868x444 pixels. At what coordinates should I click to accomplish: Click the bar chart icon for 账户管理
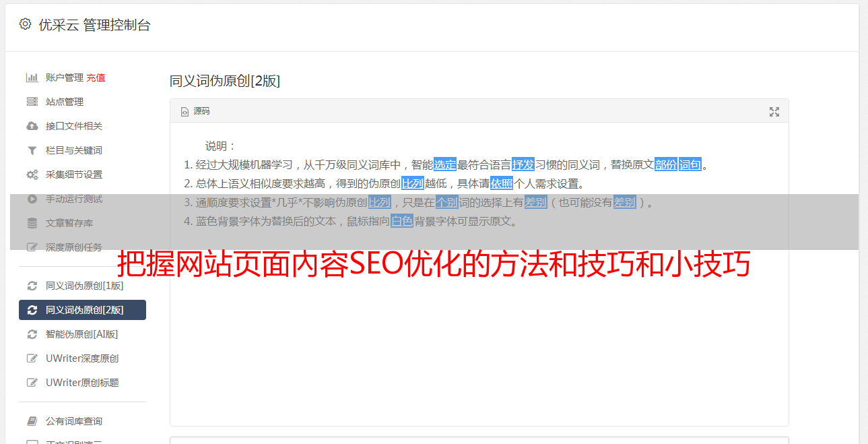point(32,77)
